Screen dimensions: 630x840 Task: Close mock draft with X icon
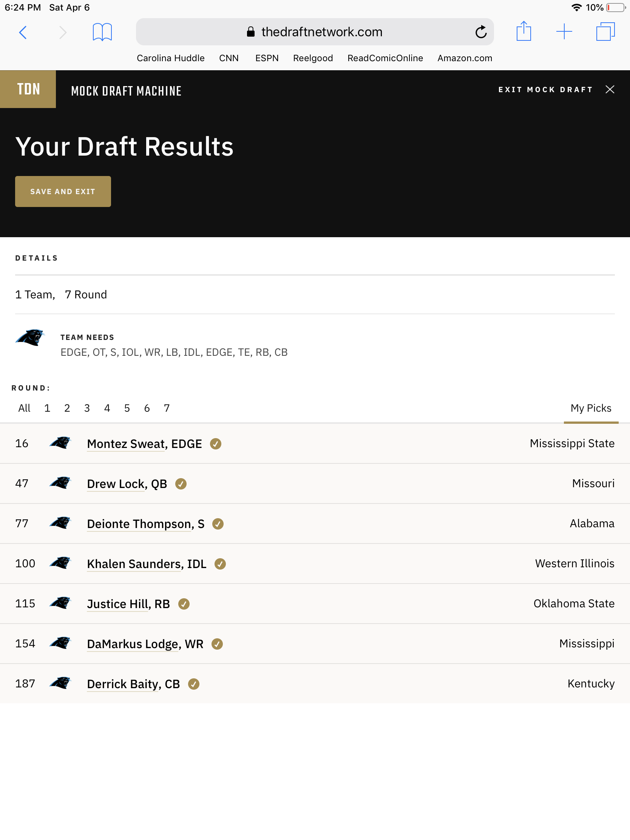pos(610,89)
